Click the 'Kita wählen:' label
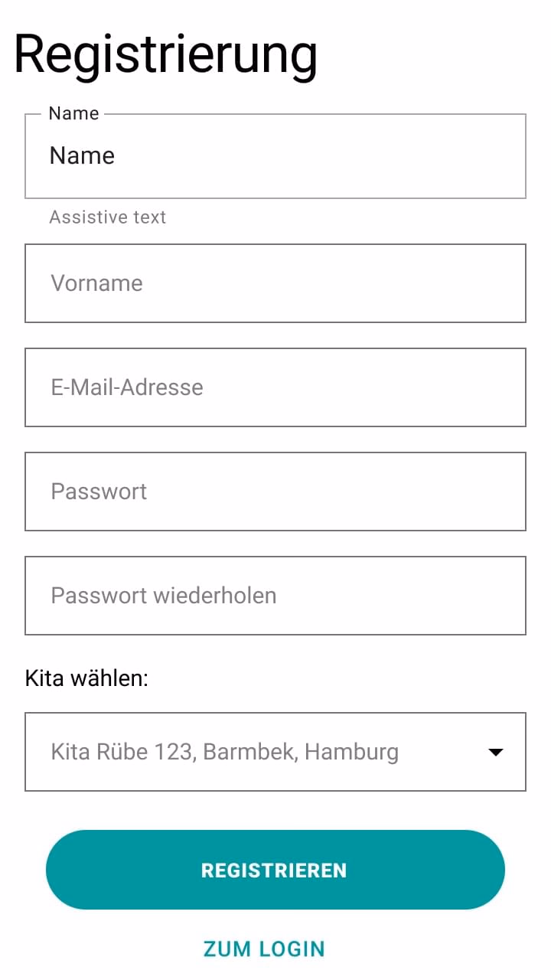 pos(86,678)
